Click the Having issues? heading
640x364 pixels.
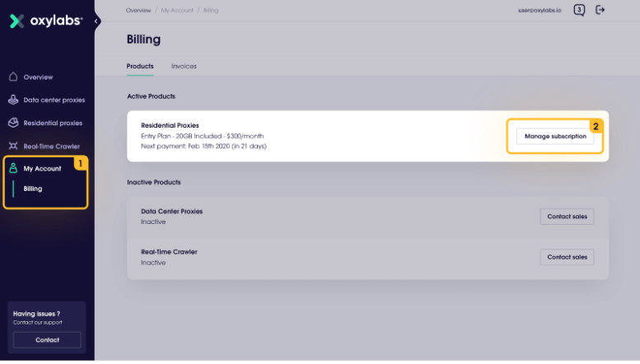tap(36, 314)
